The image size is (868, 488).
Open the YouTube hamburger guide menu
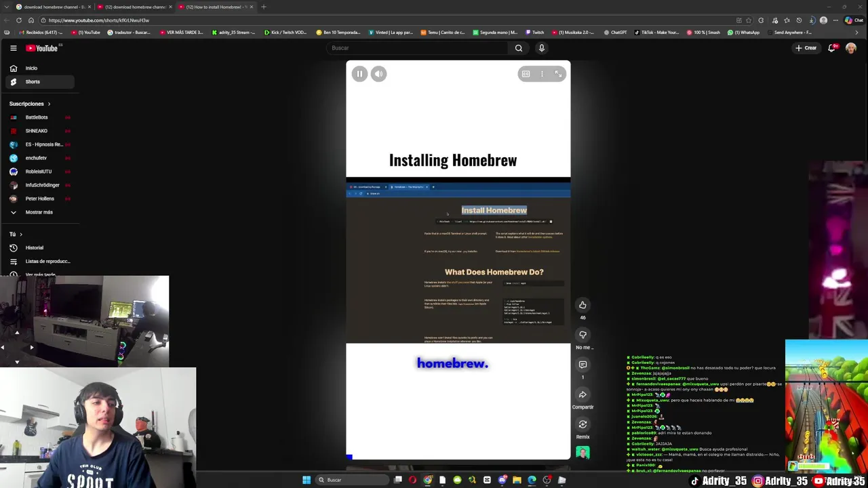click(x=13, y=48)
